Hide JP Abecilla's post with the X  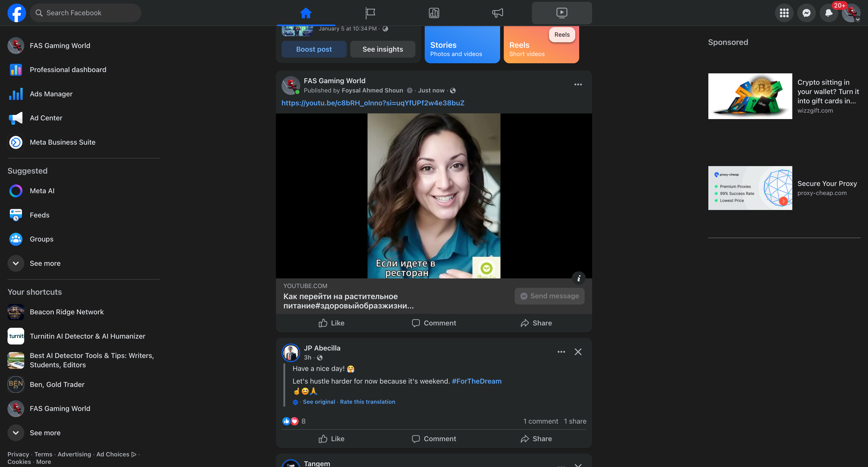point(578,352)
